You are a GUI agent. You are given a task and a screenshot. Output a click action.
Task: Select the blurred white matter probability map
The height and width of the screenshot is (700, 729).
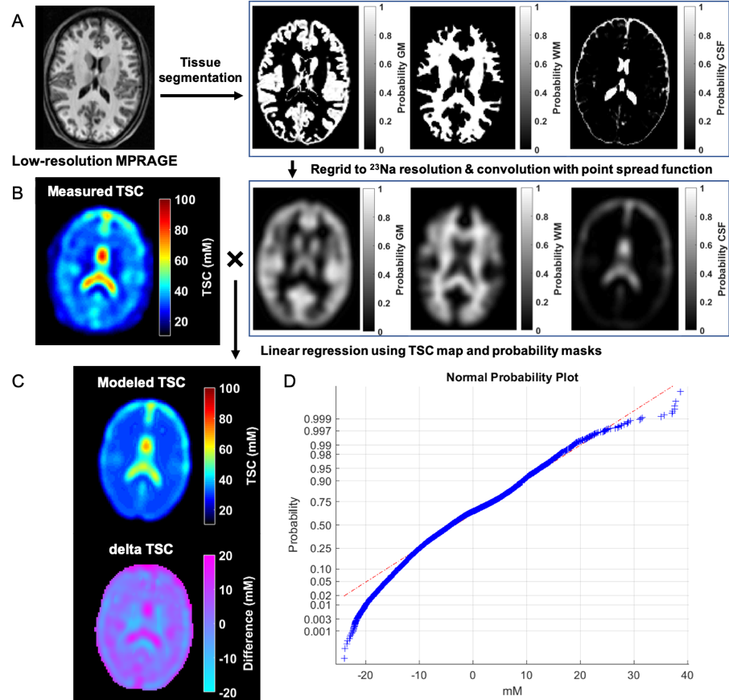[x=462, y=259]
